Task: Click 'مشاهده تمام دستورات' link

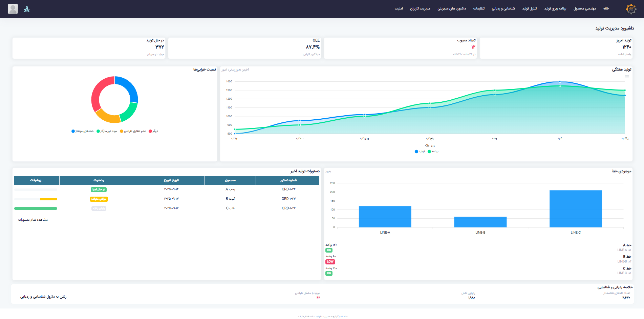Action: click(x=33, y=220)
